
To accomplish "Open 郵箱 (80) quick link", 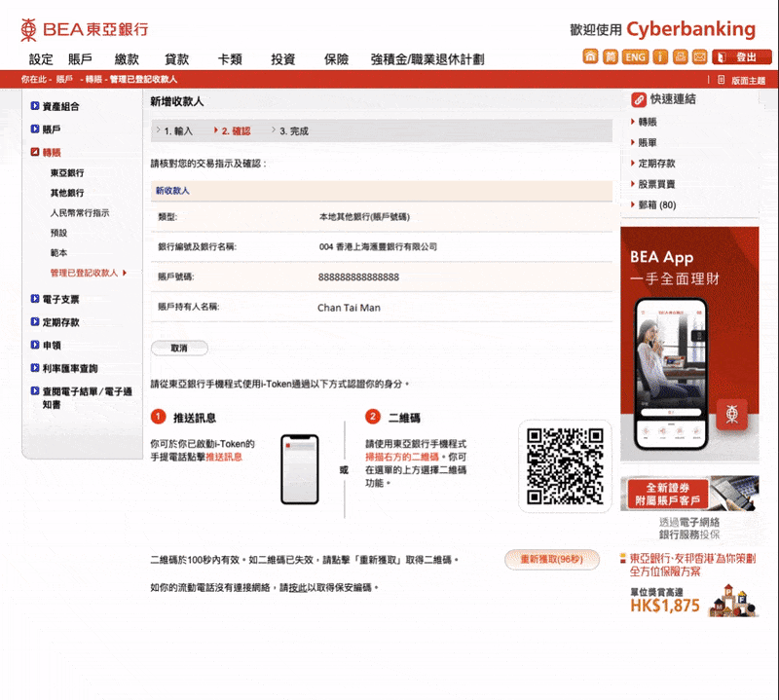I will 656,205.
